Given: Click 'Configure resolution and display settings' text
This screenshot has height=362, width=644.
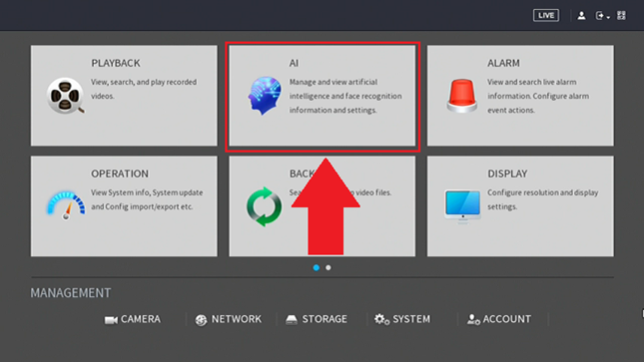Looking at the screenshot, I should [x=543, y=199].
